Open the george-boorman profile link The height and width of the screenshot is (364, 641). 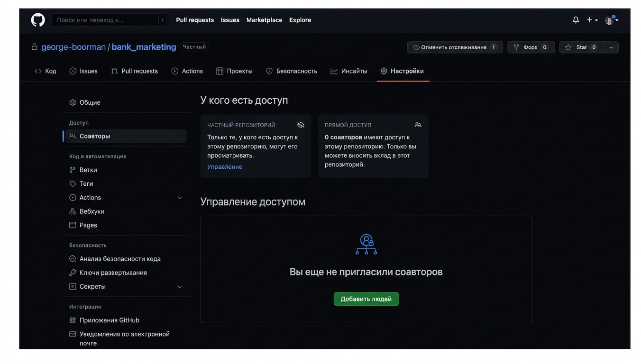(73, 47)
